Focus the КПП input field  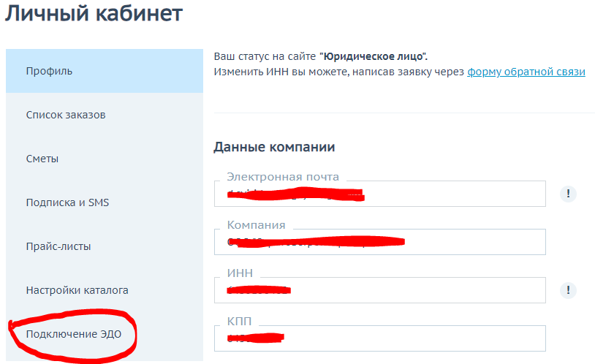pyautogui.click(x=380, y=338)
